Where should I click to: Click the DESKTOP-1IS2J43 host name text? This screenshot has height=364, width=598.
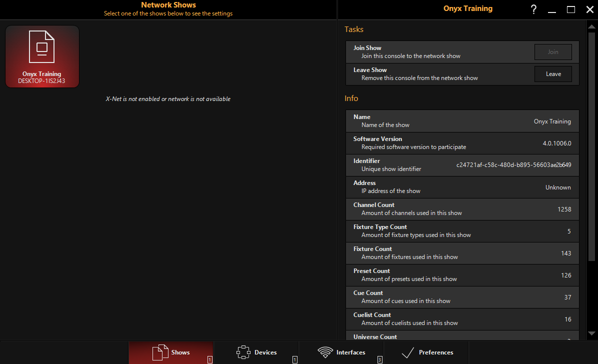tap(41, 81)
